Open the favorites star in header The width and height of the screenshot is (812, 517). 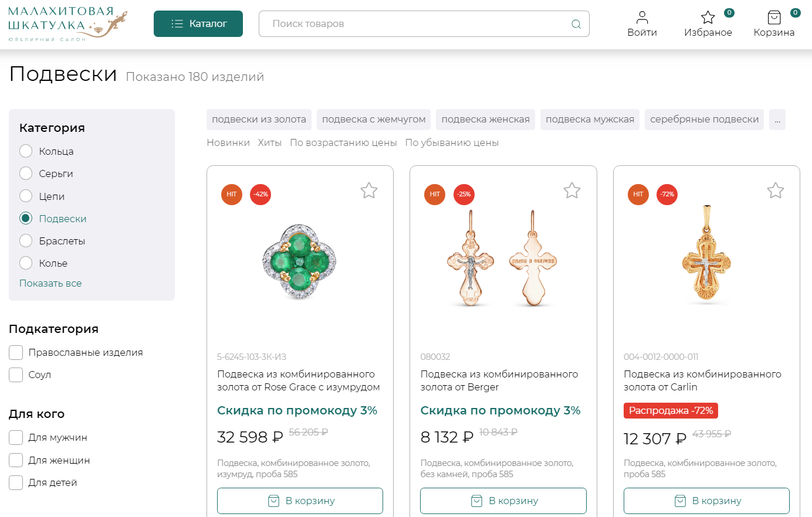pyautogui.click(x=708, y=18)
